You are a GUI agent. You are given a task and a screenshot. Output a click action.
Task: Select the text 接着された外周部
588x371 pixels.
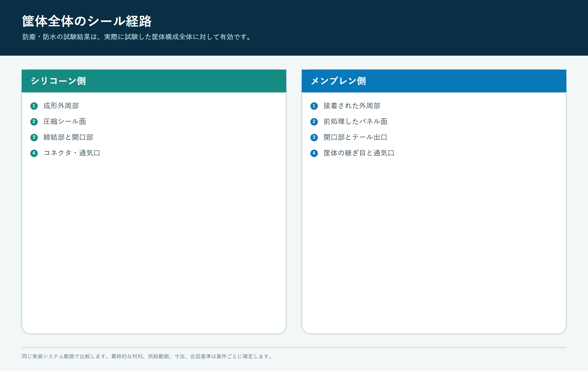click(x=352, y=106)
